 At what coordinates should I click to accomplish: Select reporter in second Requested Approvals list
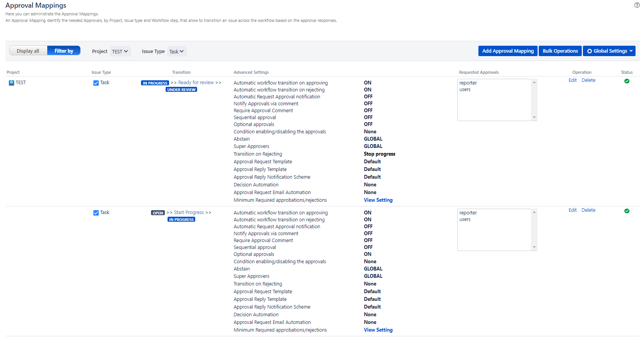[x=468, y=213]
